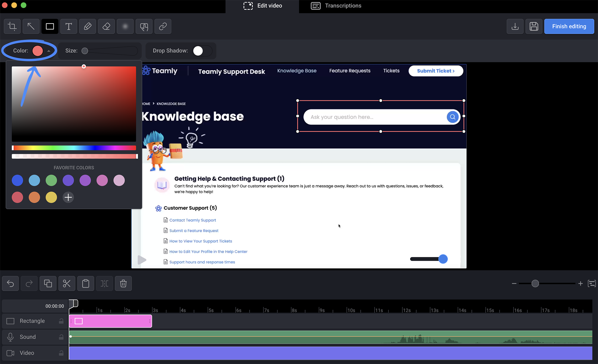598x364 pixels.
Task: Select the Text tool
Action: pos(69,26)
